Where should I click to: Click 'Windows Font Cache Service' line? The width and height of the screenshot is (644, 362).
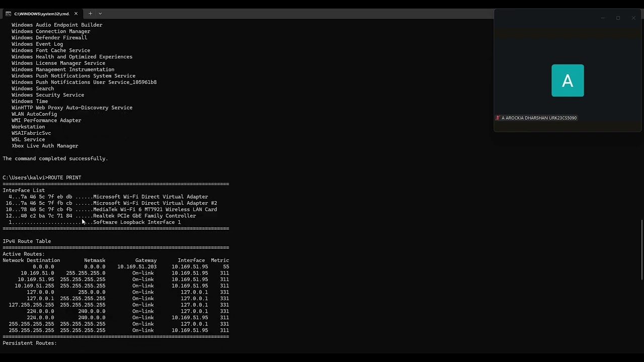coord(51,50)
